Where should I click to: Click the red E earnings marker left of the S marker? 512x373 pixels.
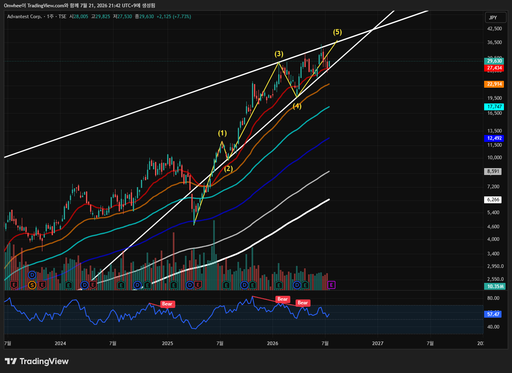click(x=14, y=285)
